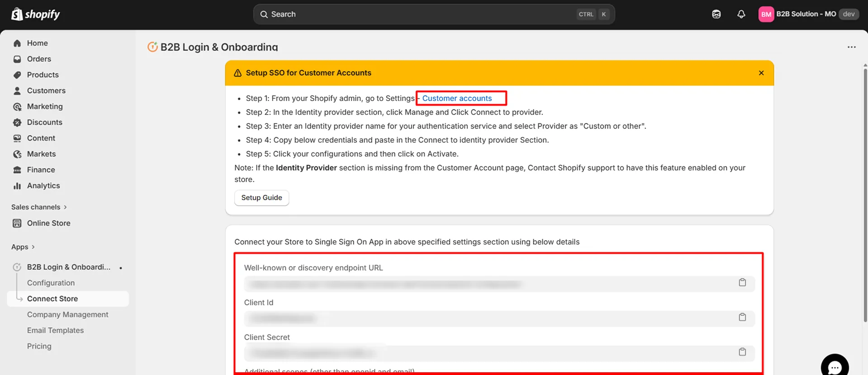
Task: Click the Content icon in sidebar
Action: click(17, 138)
